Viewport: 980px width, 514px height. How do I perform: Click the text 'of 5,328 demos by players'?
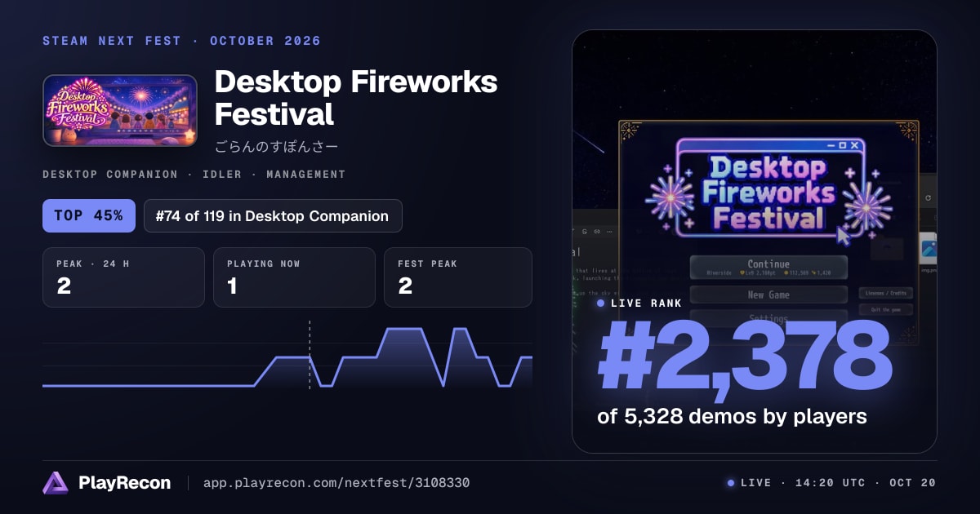click(x=732, y=416)
